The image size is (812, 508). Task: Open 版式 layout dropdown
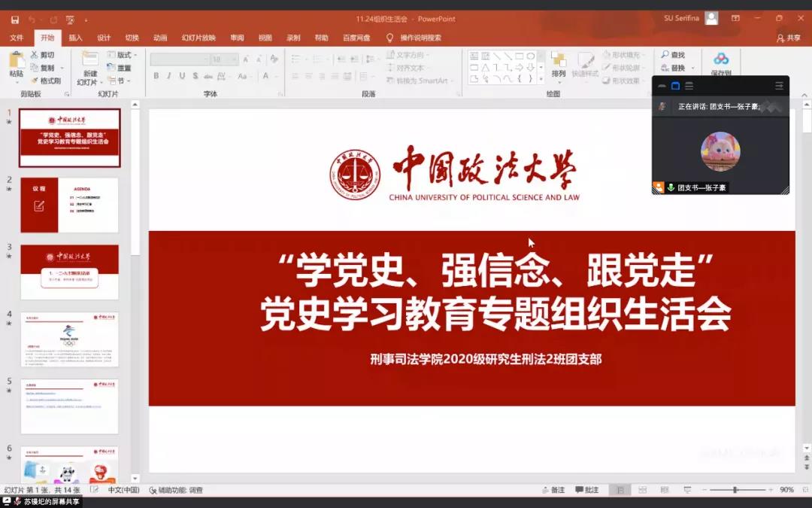coord(123,54)
